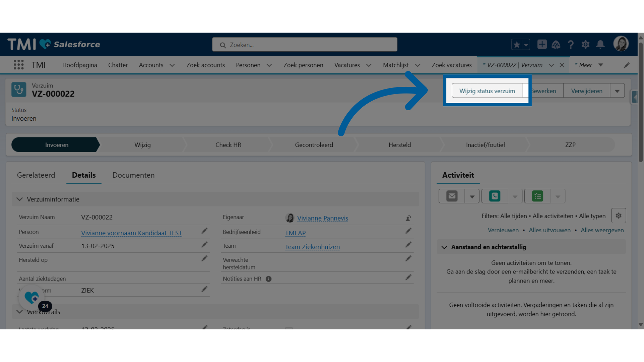Open the Trailhead guidance icon

coord(556,44)
